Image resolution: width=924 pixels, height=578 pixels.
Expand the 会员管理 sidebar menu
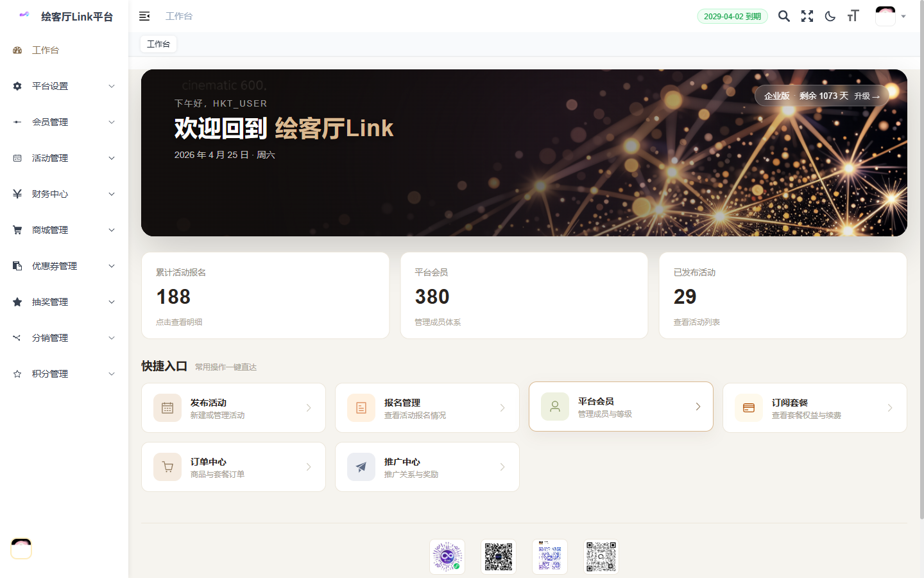point(64,122)
